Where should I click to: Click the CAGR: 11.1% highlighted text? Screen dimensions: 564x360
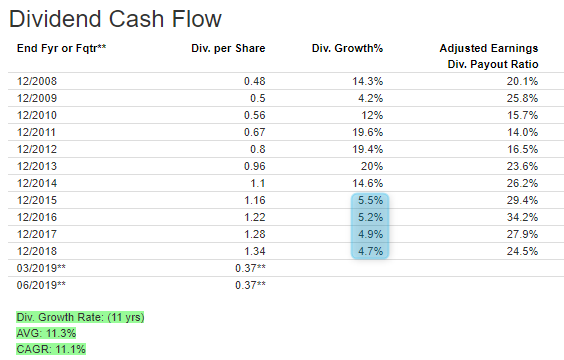click(x=51, y=349)
